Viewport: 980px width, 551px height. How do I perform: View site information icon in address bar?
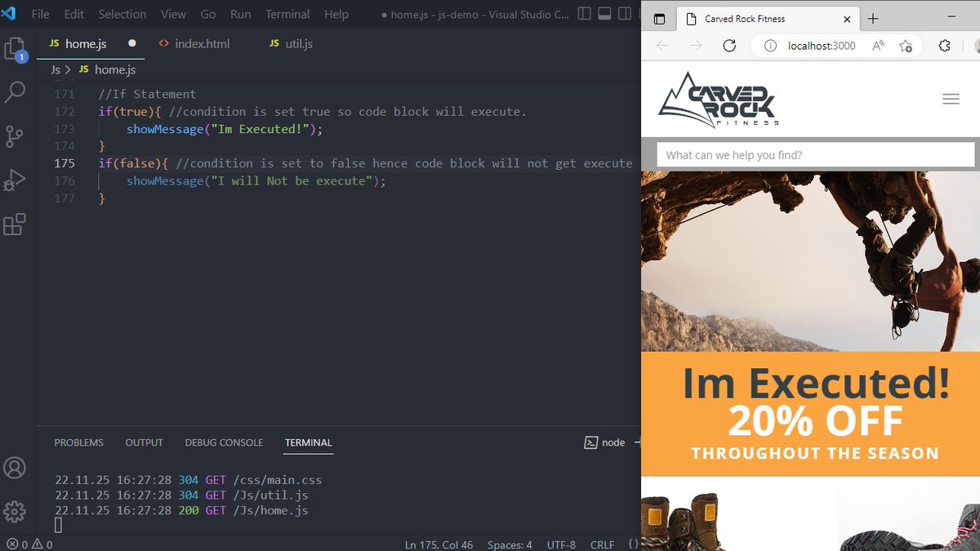[x=769, y=46]
